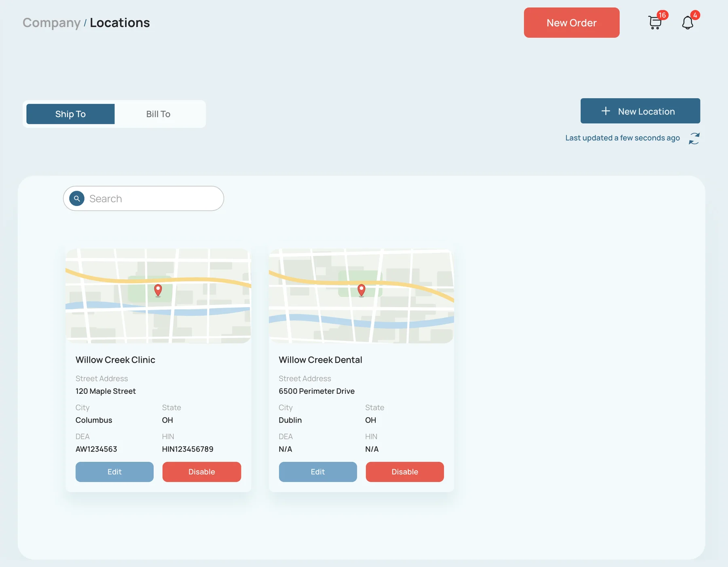Screen dimensions: 728x567
Task: Disable the Willow Creek Clinic location
Action: coord(202,472)
